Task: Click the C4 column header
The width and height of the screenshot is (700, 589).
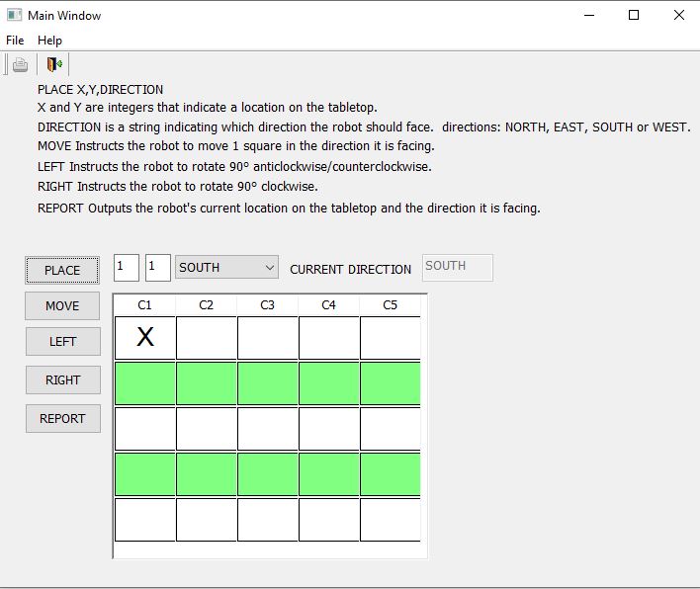Action: click(x=328, y=305)
